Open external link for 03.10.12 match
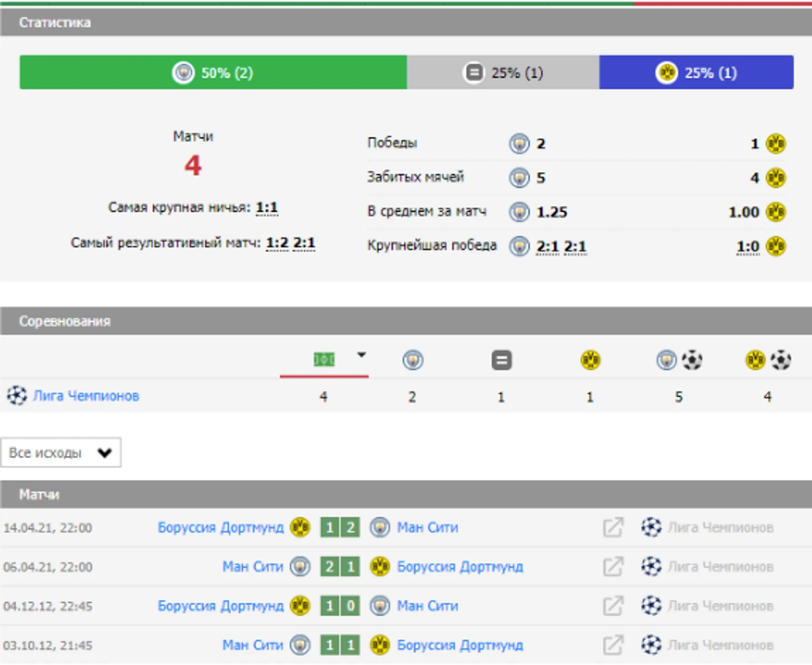The image size is (812, 665). tap(613, 645)
